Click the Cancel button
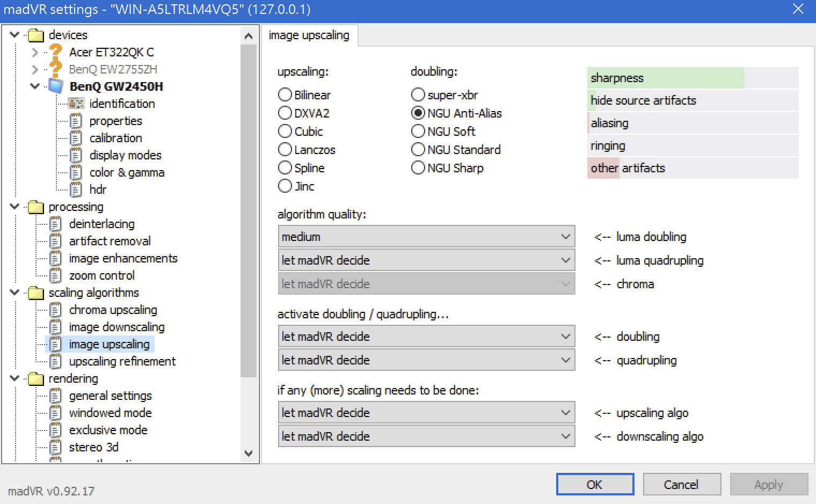 (682, 484)
